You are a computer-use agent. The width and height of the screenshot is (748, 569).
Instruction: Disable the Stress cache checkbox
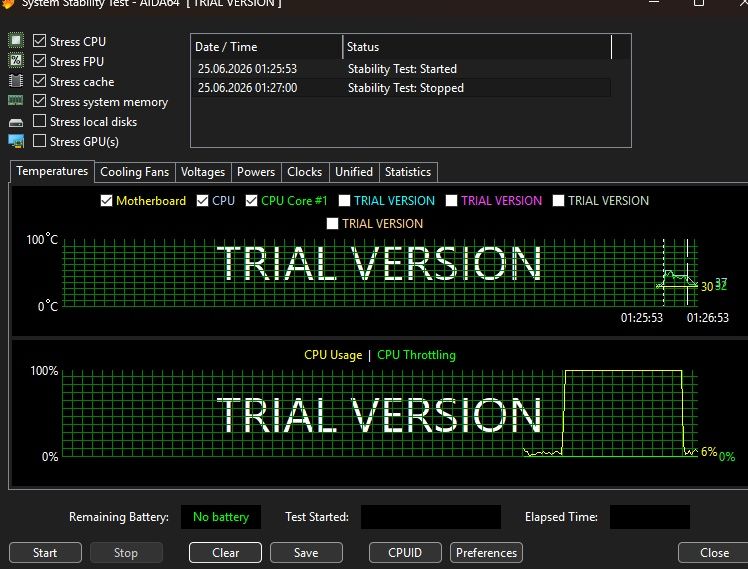40,81
